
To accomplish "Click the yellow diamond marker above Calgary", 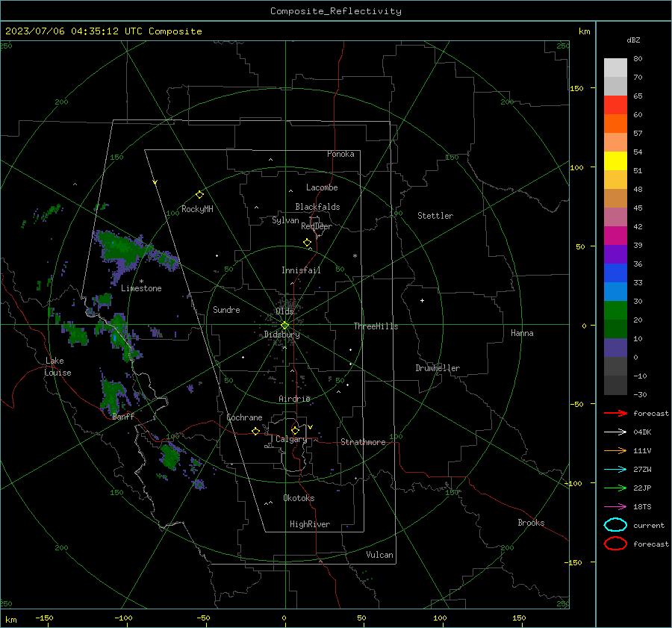I will [x=295, y=430].
